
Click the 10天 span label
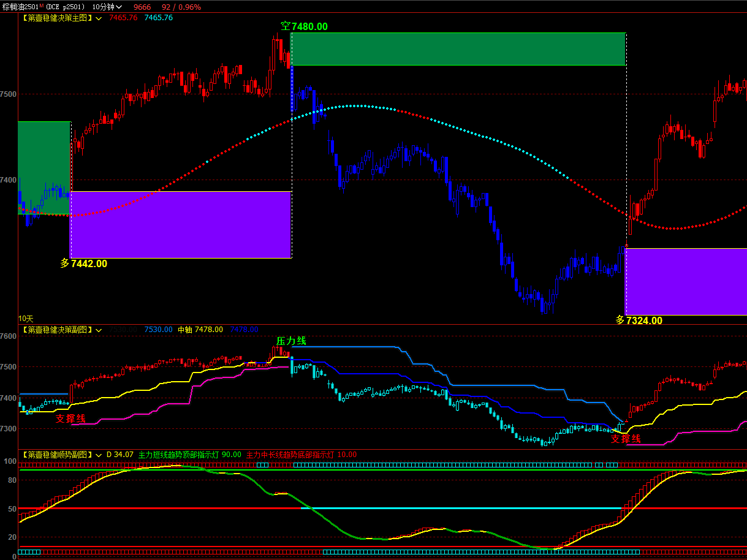click(x=25, y=319)
